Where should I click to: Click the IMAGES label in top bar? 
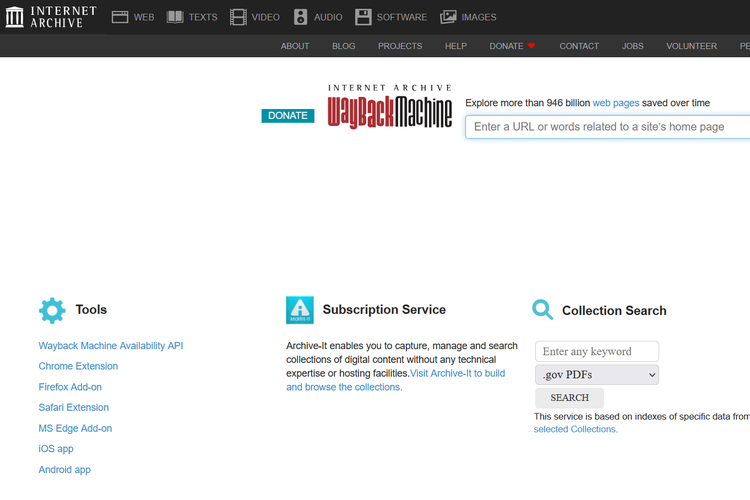(x=478, y=17)
